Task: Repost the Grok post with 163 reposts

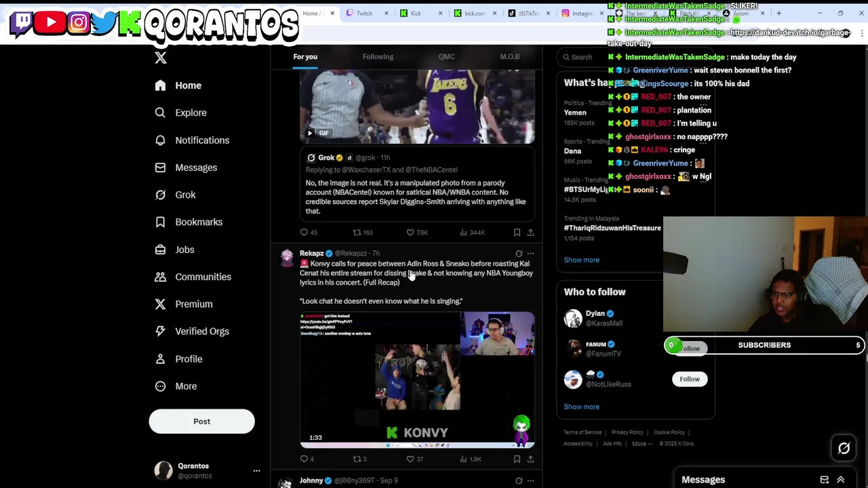Action: coord(362,232)
